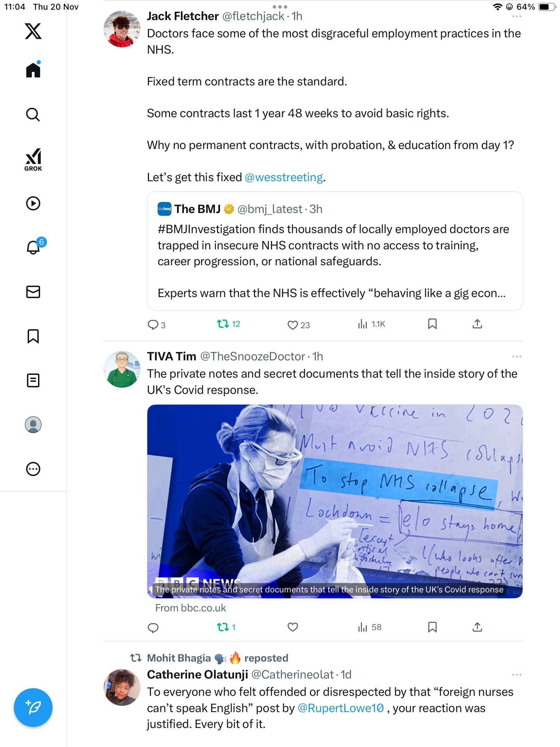The height and width of the screenshot is (747, 560).
Task: Open the Lists icon in sidebar
Action: (33, 380)
